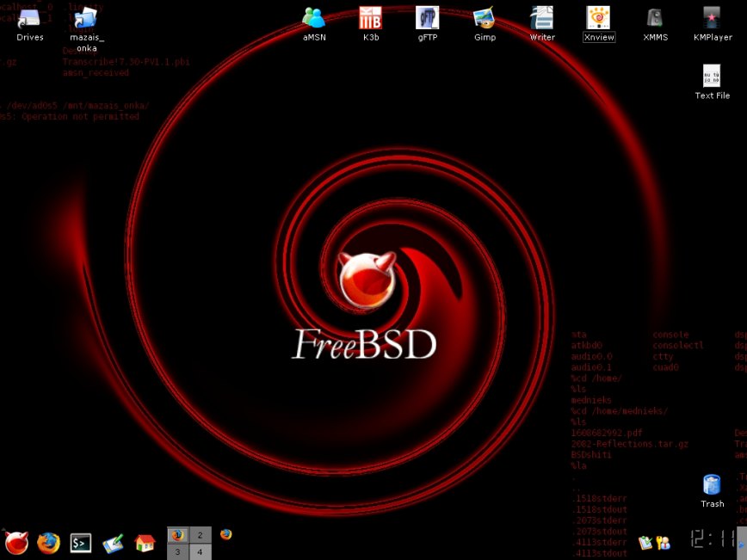The width and height of the screenshot is (747, 560).
Task: Launch Firefox from the panel
Action: [48, 543]
